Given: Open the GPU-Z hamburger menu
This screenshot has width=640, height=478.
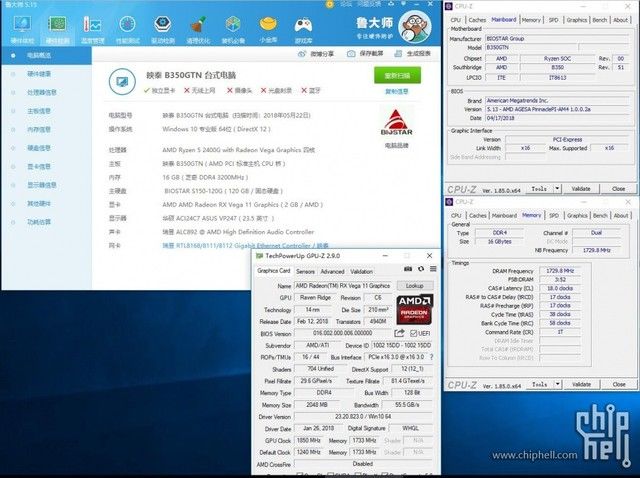Looking at the screenshot, I should pyautogui.click(x=433, y=269).
